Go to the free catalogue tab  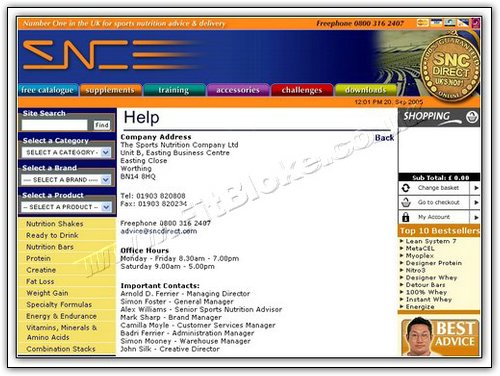tap(48, 90)
